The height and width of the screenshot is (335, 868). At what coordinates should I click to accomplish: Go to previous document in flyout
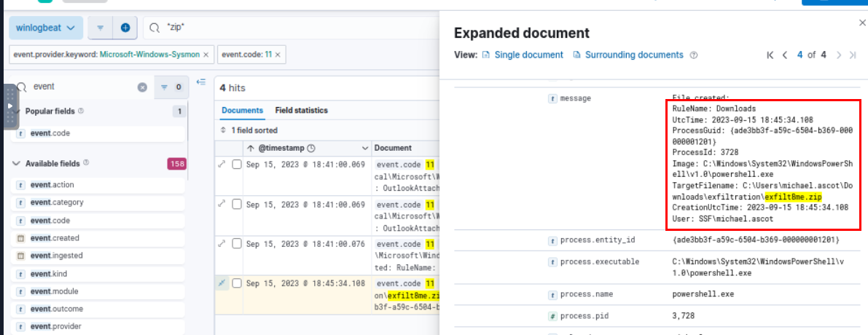coord(785,55)
